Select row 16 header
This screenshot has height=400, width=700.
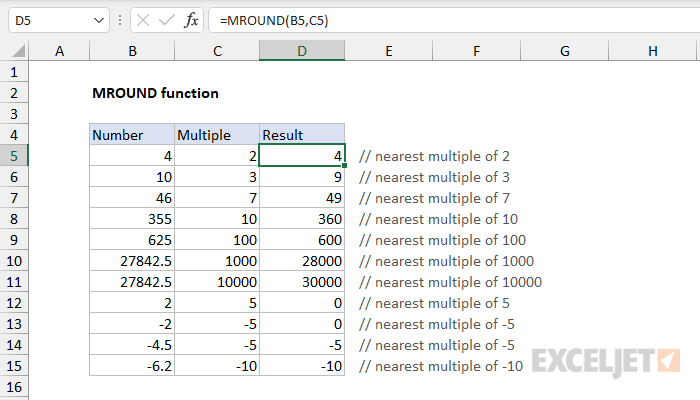coord(14,387)
